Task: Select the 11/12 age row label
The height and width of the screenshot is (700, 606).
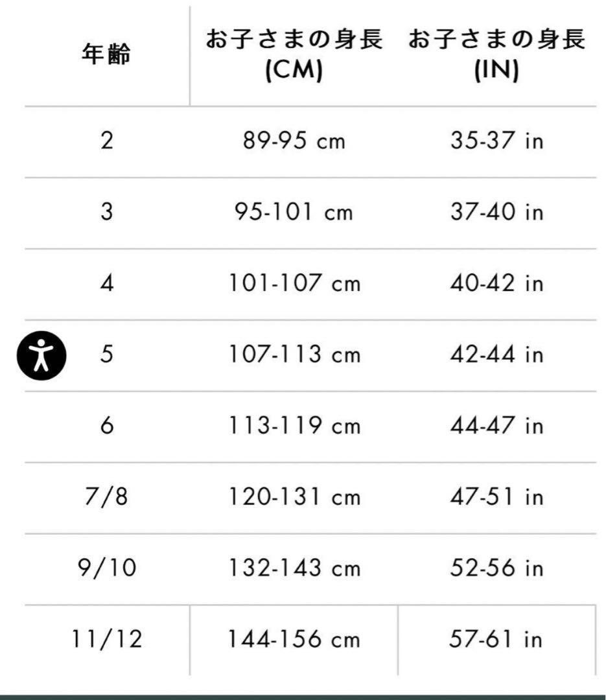Action: 107,639
